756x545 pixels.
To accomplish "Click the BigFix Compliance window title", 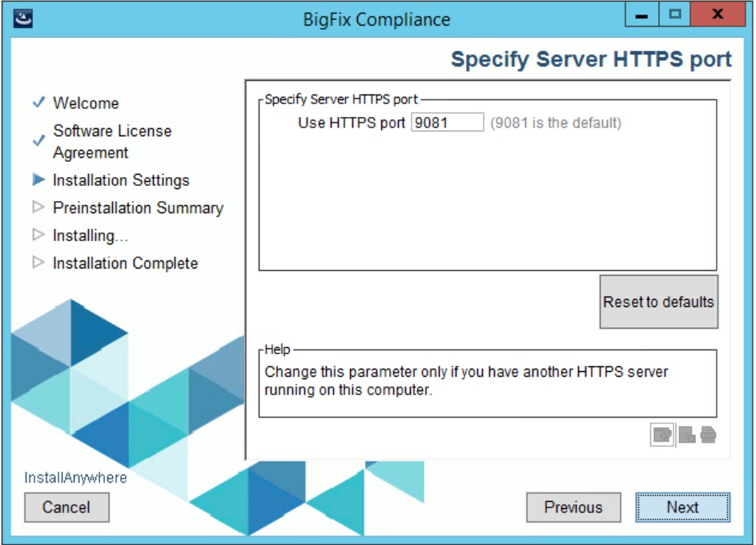I will (376, 20).
